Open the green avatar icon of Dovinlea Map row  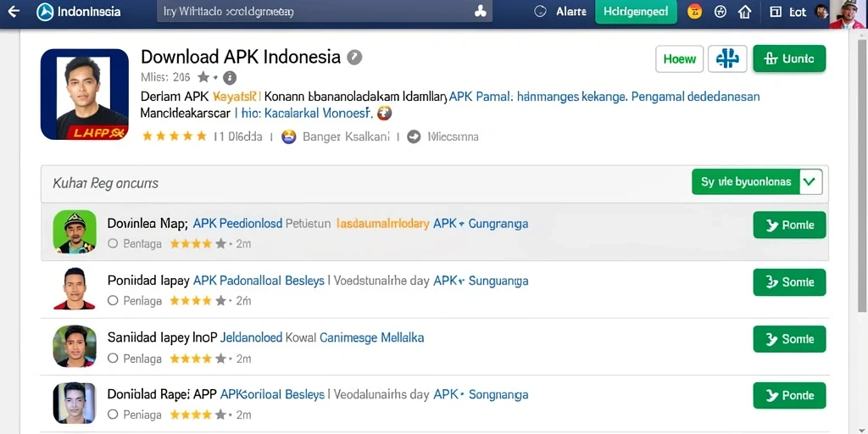pos(75,232)
